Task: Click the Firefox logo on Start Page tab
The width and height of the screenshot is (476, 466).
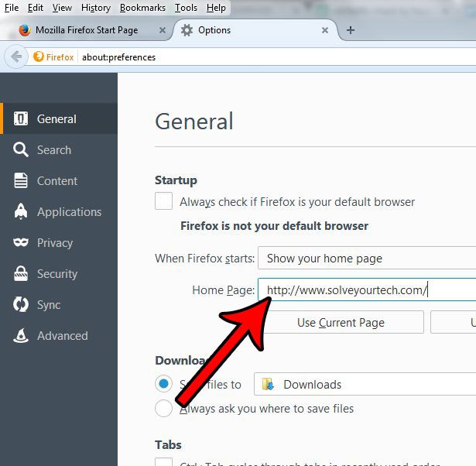Action: 25,30
